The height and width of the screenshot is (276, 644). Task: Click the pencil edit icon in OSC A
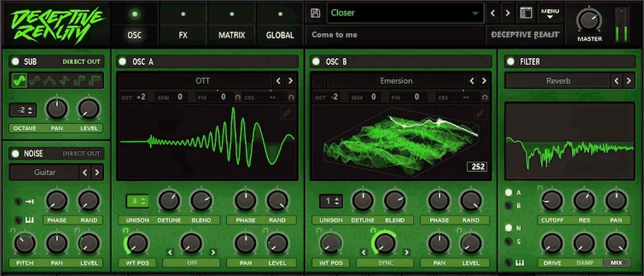coord(287,113)
